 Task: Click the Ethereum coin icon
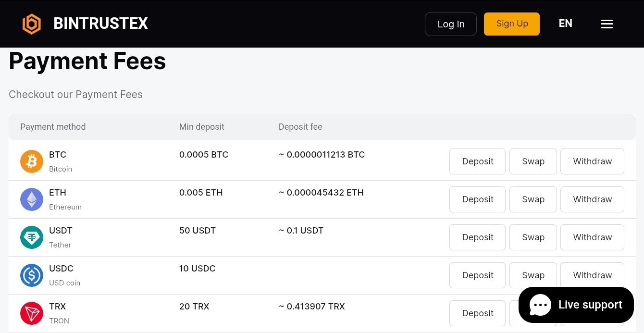32,199
